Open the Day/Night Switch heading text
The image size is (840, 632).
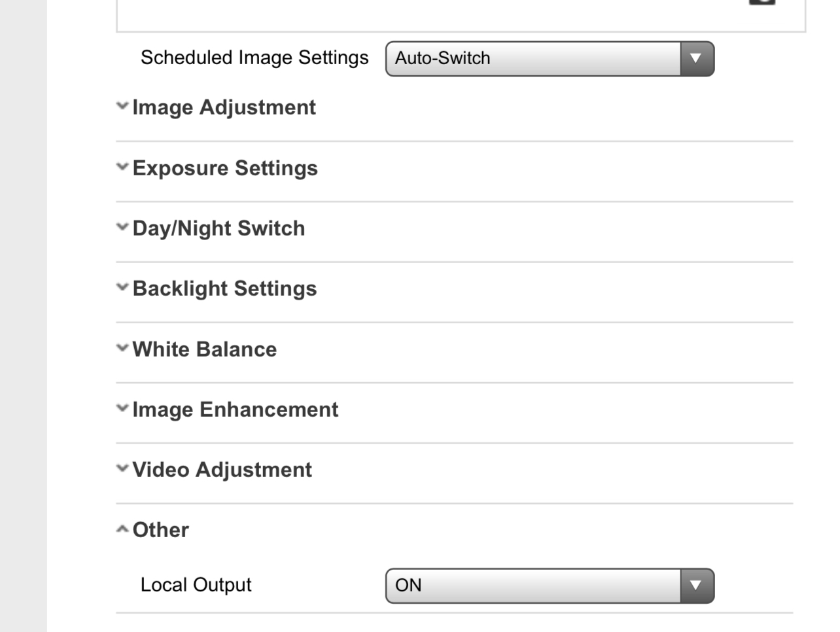[x=219, y=228]
